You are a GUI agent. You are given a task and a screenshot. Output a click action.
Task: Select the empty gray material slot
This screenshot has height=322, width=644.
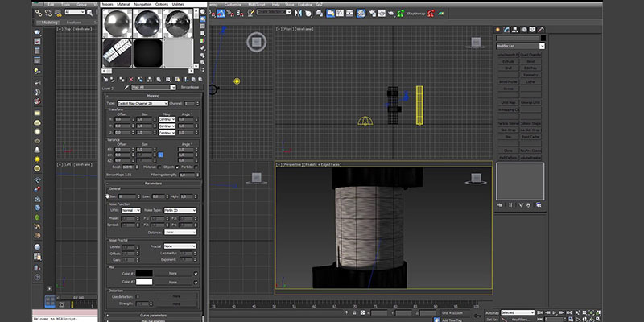tap(178, 53)
